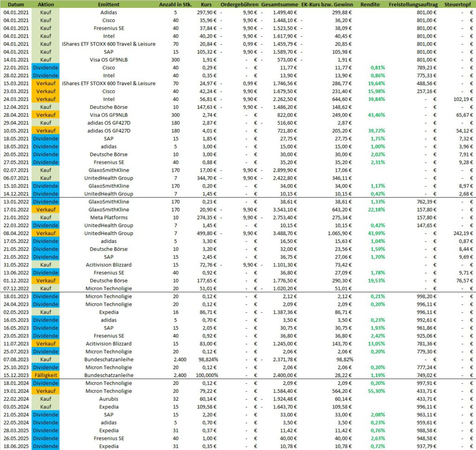Click the 1.459,79 € Gesamtsumme cell
The image size is (476, 450).
pyautogui.click(x=285, y=44)
